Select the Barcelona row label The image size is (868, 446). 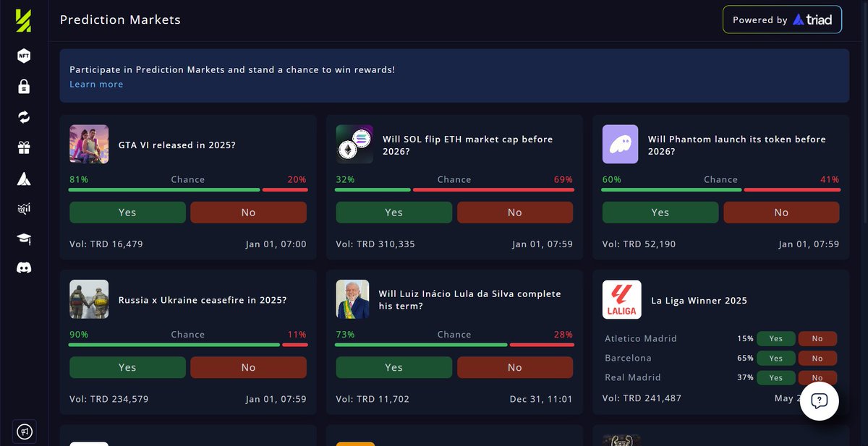(629, 358)
